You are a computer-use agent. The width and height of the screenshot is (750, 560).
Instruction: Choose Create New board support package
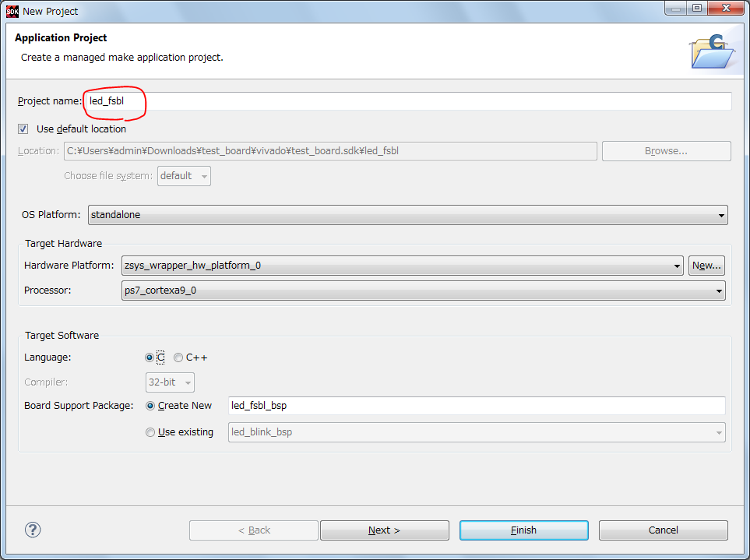click(150, 406)
